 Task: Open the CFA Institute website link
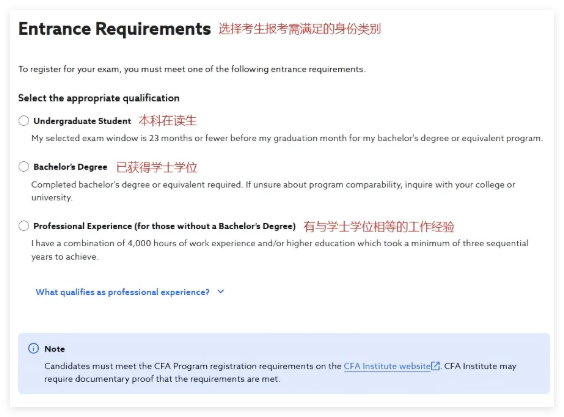(387, 366)
